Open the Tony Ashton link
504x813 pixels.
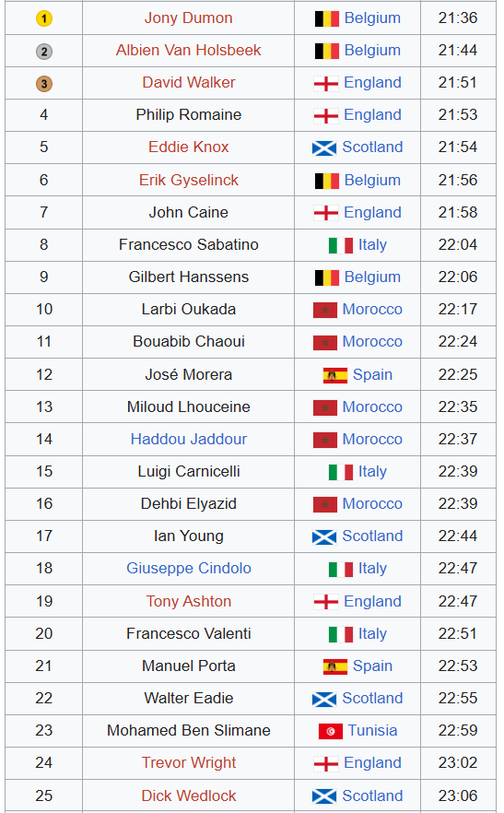189,601
